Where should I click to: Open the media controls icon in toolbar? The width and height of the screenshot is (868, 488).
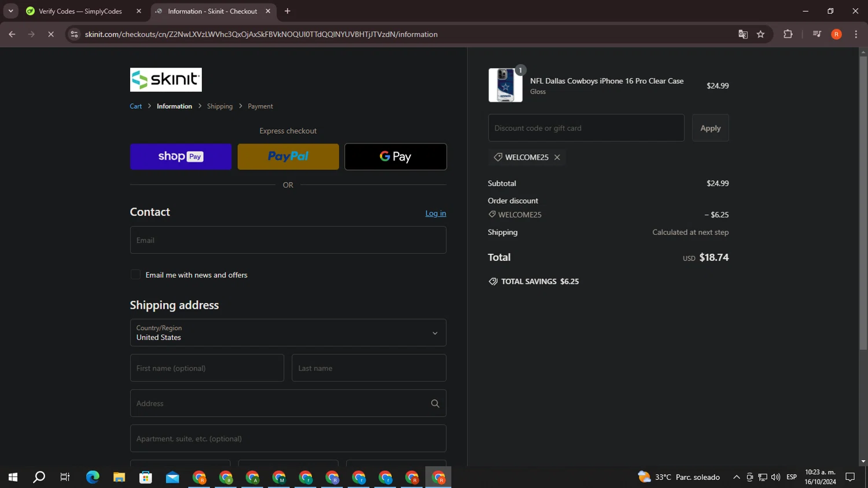click(817, 34)
